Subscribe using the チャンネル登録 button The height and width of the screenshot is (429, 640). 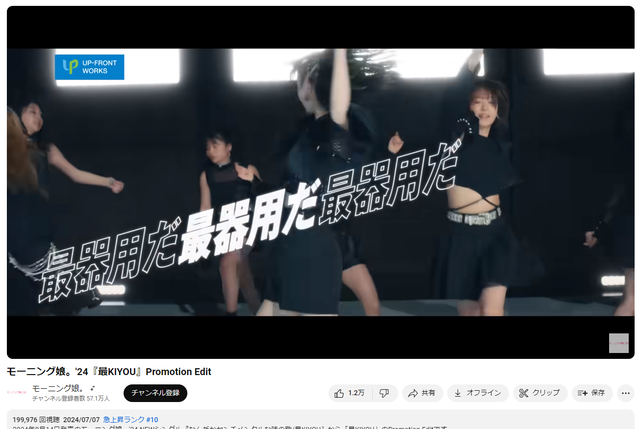156,393
